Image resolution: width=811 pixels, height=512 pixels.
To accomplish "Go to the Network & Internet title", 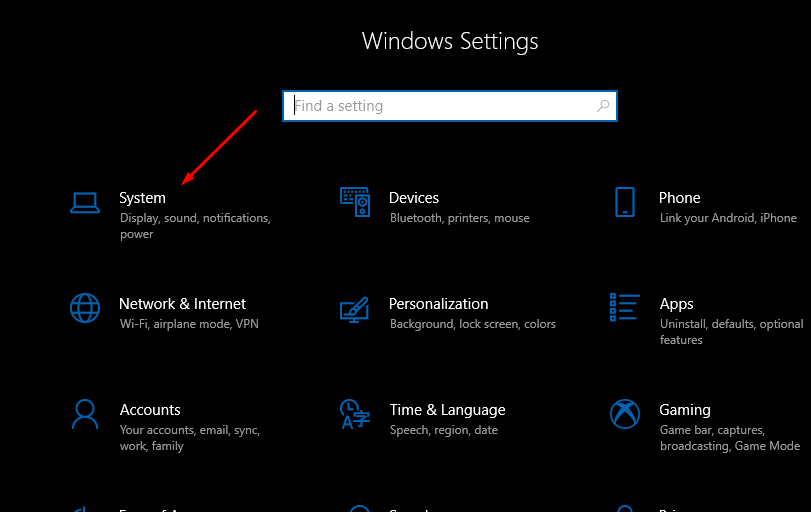I will pyautogui.click(x=182, y=304).
